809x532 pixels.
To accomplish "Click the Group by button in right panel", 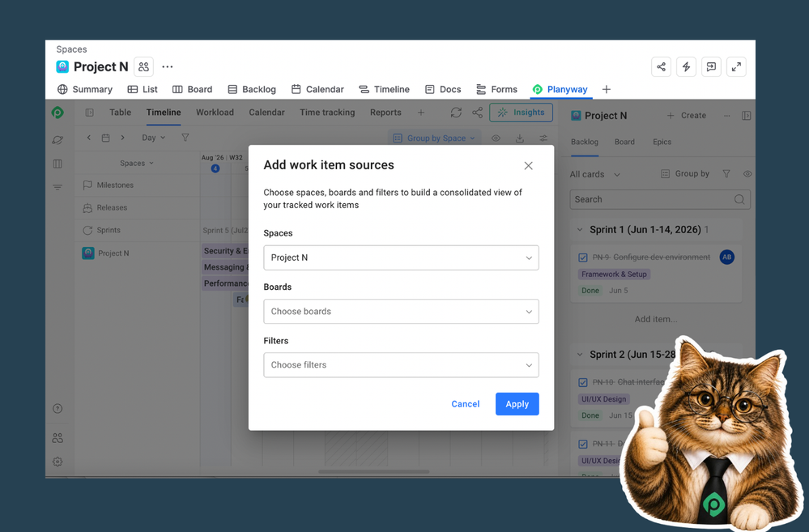I will [x=684, y=174].
